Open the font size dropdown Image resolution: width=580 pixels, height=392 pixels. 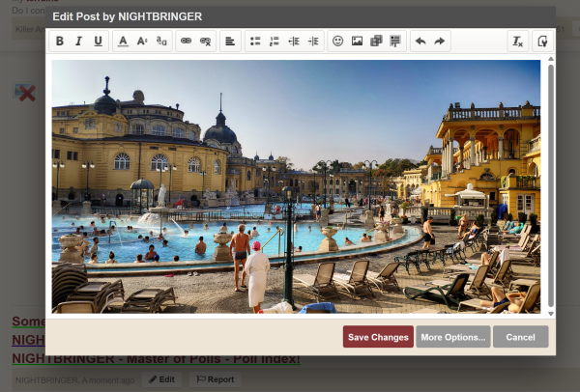142,42
